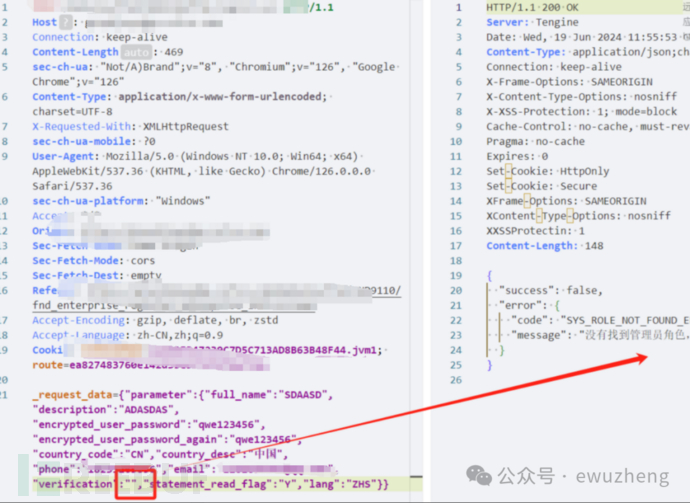690x503 pixels.
Task: Click the question mark badge next to Host
Action: [66, 22]
